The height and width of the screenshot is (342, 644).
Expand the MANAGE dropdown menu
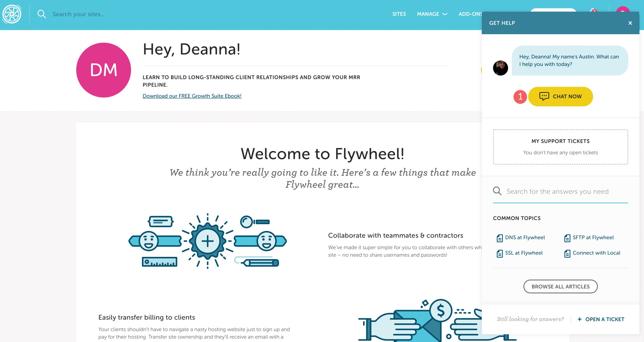(432, 14)
